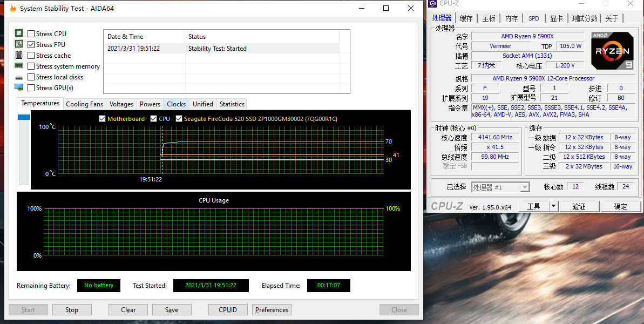Click the Socket AM4 (1331) field

pos(527,56)
